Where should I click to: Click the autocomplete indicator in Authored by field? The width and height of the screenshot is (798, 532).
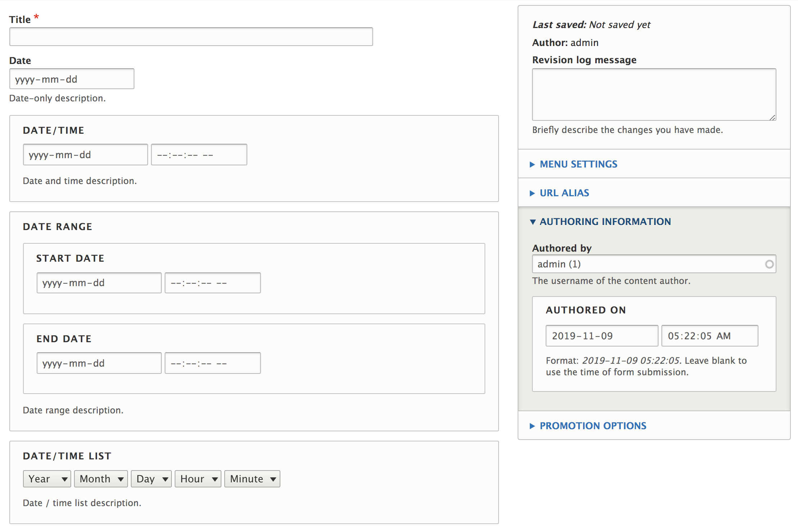769,264
